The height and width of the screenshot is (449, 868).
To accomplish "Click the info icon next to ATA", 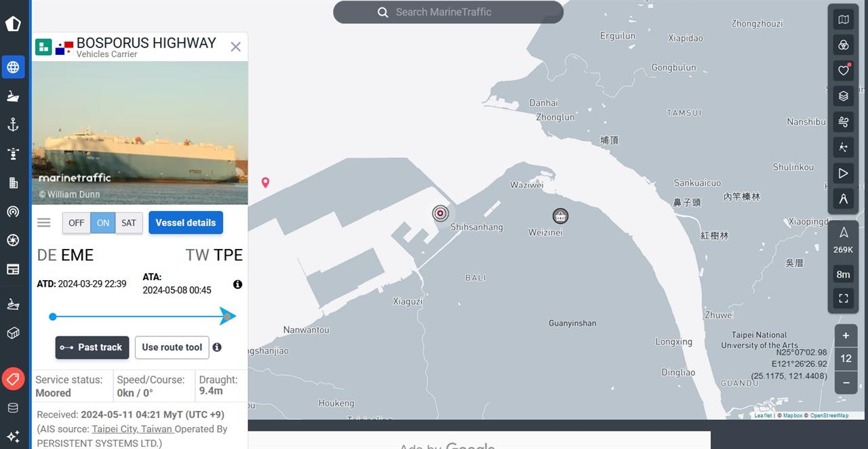I will [x=237, y=284].
